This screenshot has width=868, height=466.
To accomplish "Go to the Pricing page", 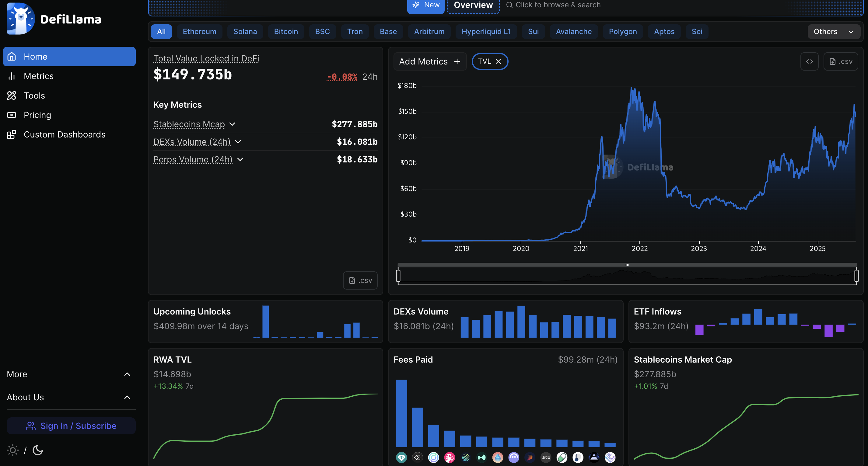I will tap(37, 115).
